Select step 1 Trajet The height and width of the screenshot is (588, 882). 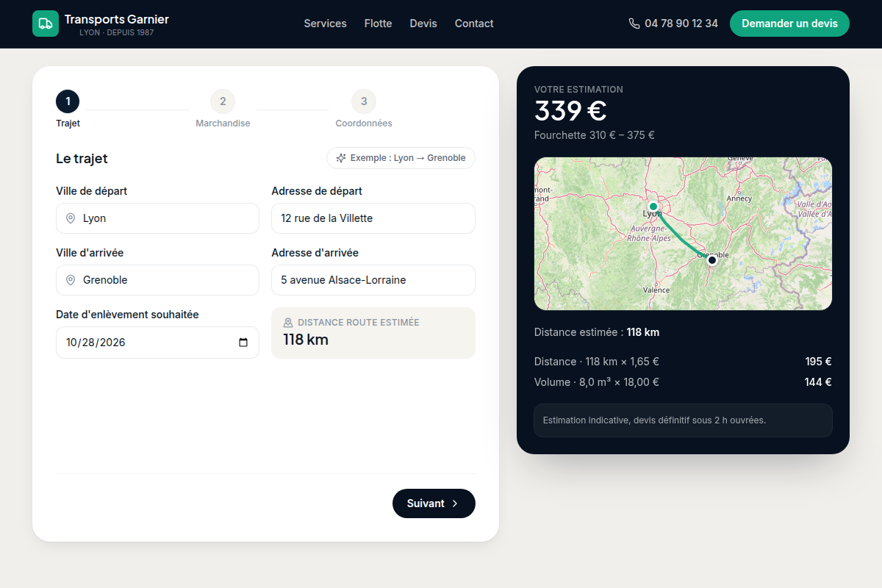68,109
